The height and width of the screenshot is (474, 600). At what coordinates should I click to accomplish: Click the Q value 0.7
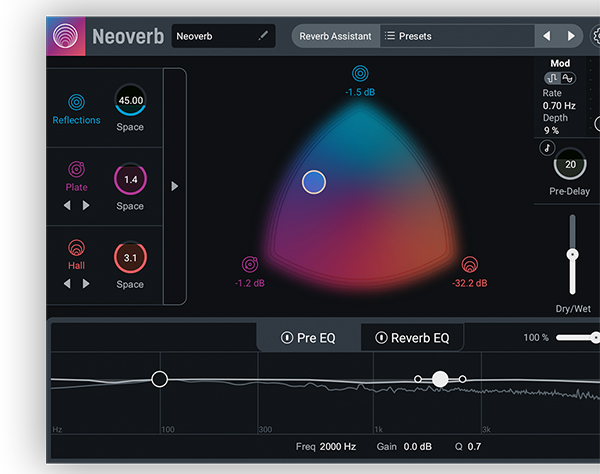point(474,446)
